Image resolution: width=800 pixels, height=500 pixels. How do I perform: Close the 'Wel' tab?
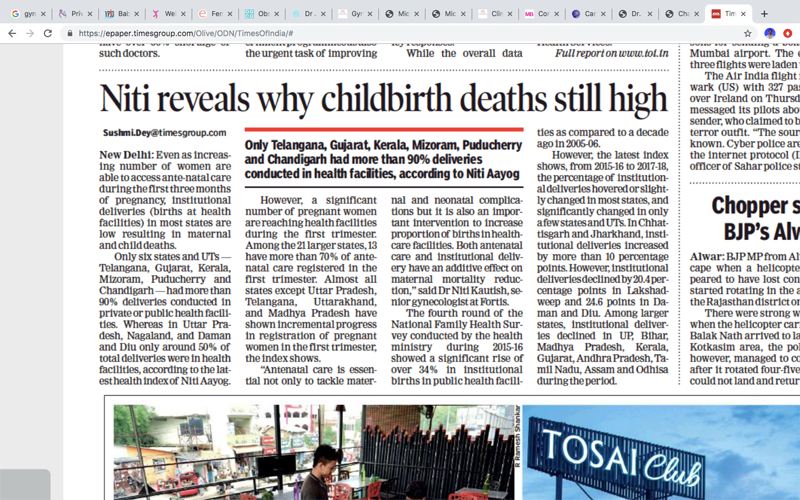185,14
